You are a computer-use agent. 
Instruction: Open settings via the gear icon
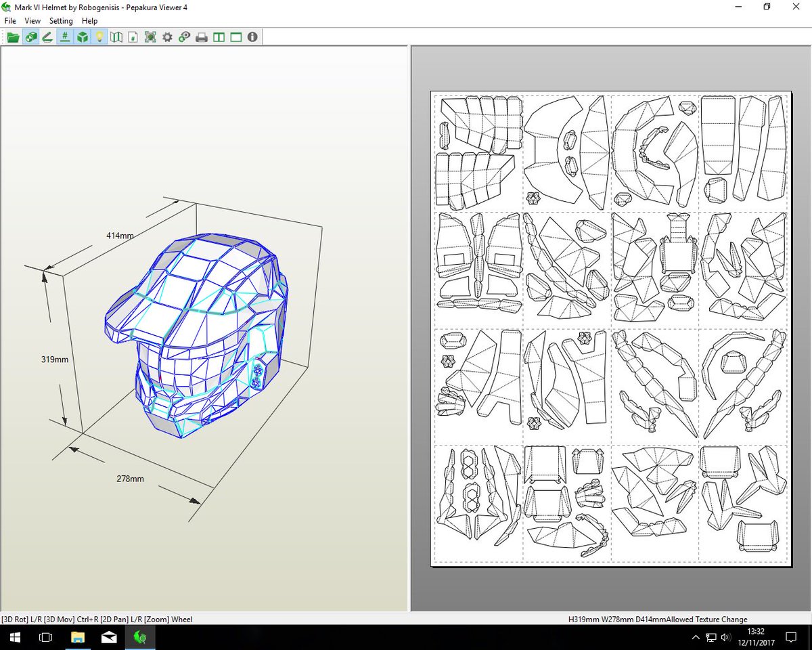(167, 37)
